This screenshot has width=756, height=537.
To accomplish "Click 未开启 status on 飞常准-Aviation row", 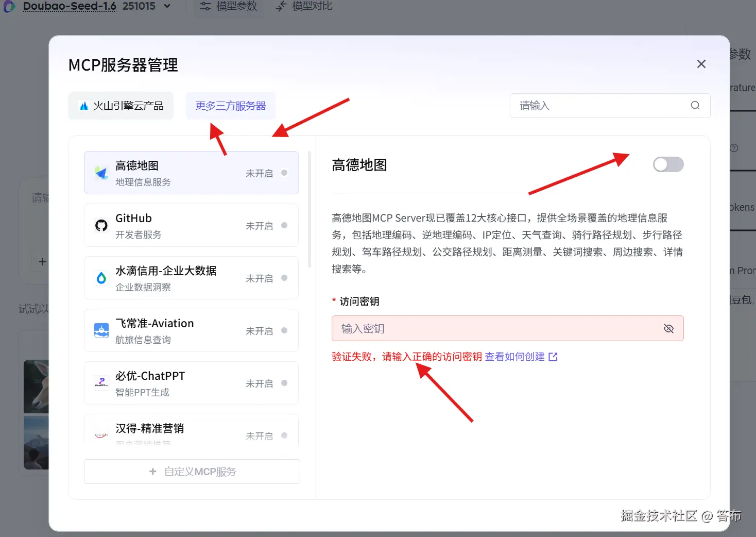I will pos(259,331).
